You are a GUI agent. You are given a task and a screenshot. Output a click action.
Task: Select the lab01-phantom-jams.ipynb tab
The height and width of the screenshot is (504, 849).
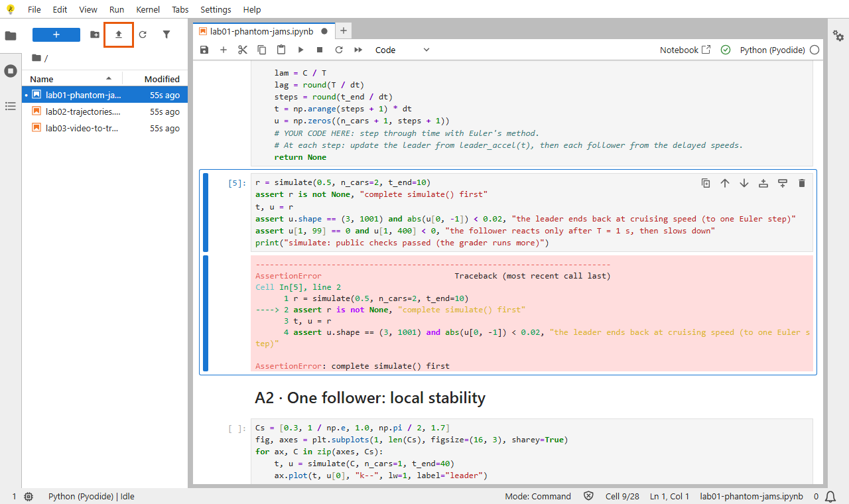pyautogui.click(x=263, y=31)
